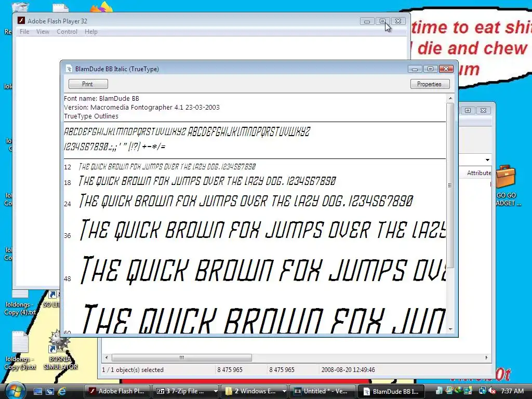Click the muted volume tray icon
This screenshot has height=399, width=532.
click(492, 391)
